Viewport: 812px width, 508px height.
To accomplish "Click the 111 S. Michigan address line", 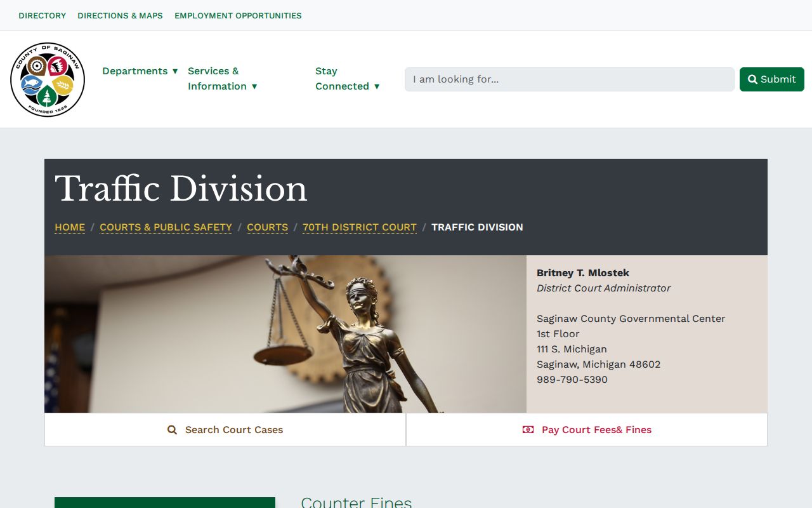I will (572, 349).
